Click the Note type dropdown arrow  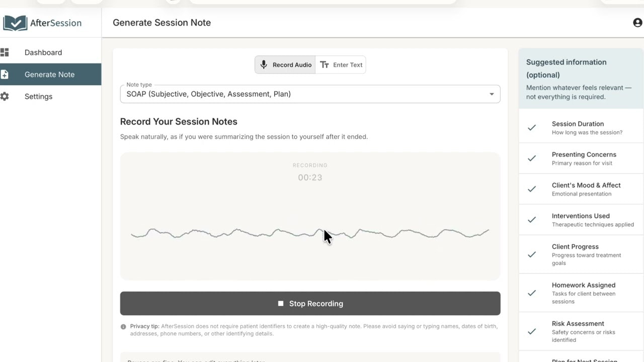tap(492, 94)
